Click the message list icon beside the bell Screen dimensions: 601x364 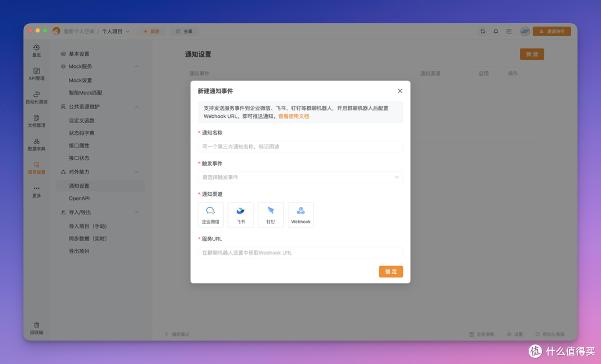[509, 31]
